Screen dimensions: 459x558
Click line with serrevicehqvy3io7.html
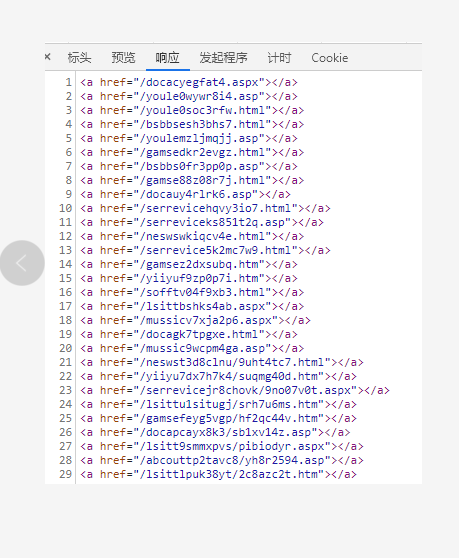(205, 209)
